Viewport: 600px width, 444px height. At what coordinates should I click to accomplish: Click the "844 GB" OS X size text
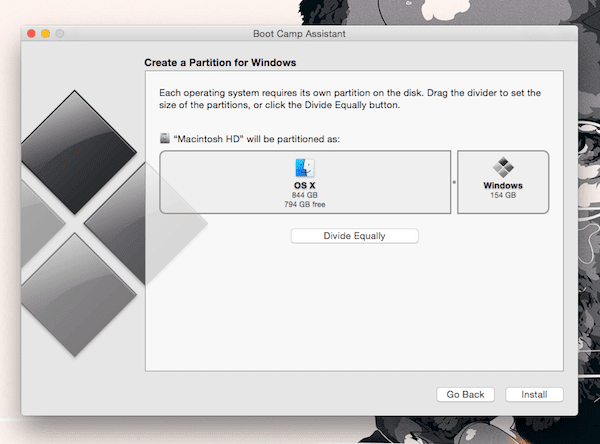(305, 195)
